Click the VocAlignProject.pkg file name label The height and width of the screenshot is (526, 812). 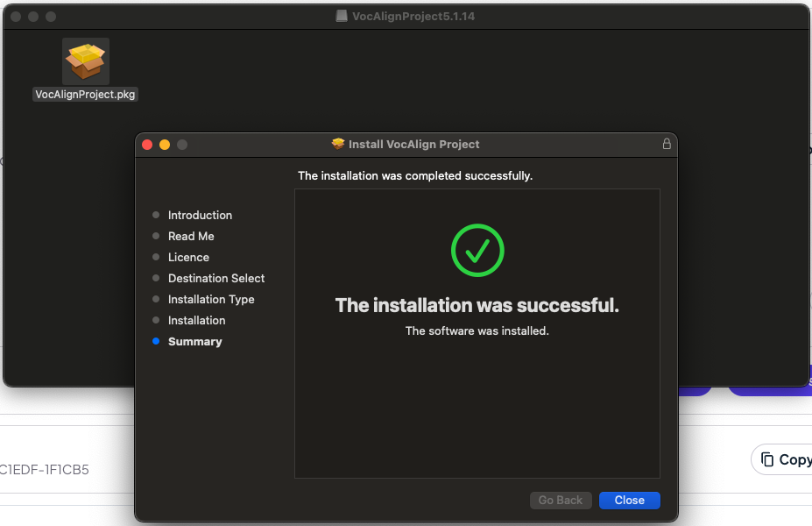[85, 95]
